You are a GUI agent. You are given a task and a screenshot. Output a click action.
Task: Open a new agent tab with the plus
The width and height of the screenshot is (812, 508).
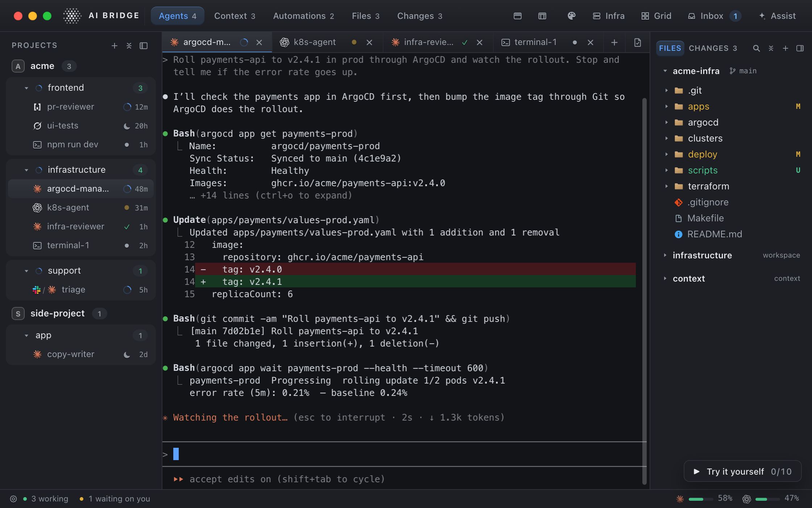(614, 42)
